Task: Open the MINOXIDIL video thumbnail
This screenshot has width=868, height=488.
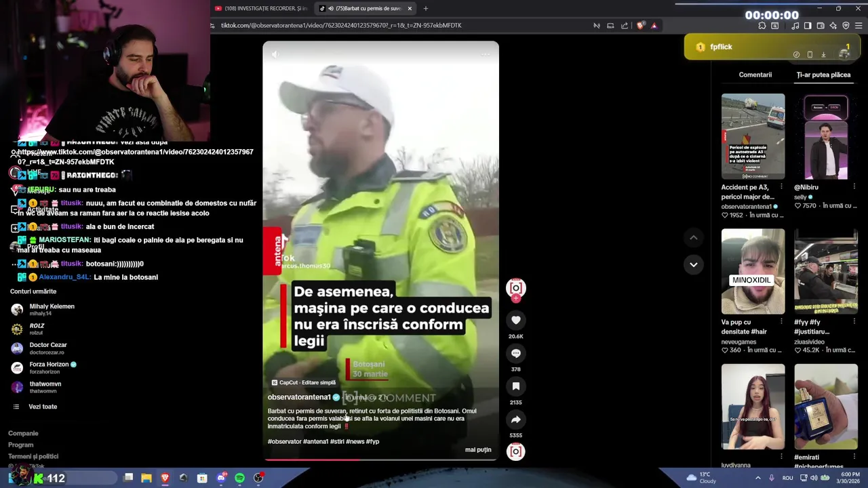Action: [x=753, y=271]
